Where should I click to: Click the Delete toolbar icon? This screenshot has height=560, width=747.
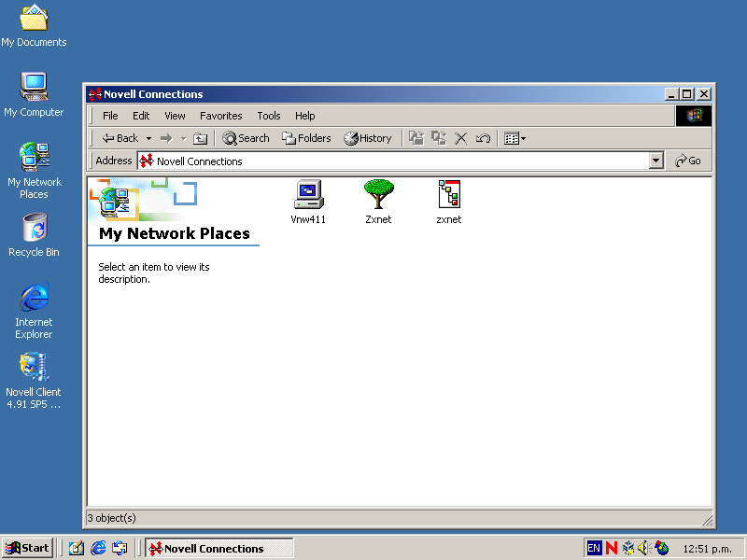click(460, 138)
